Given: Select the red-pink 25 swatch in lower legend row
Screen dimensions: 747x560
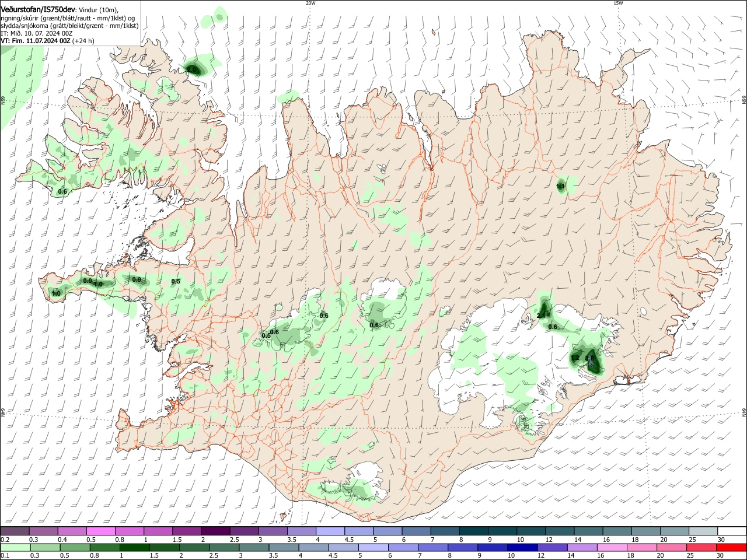Looking at the screenshot, I should [x=701, y=548].
